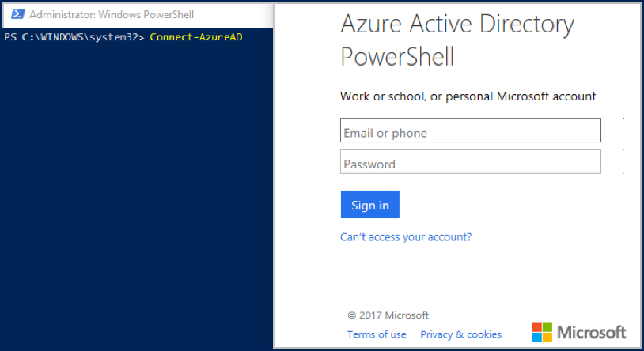Open the Can't access your account link
The image size is (644, 351).
(405, 236)
